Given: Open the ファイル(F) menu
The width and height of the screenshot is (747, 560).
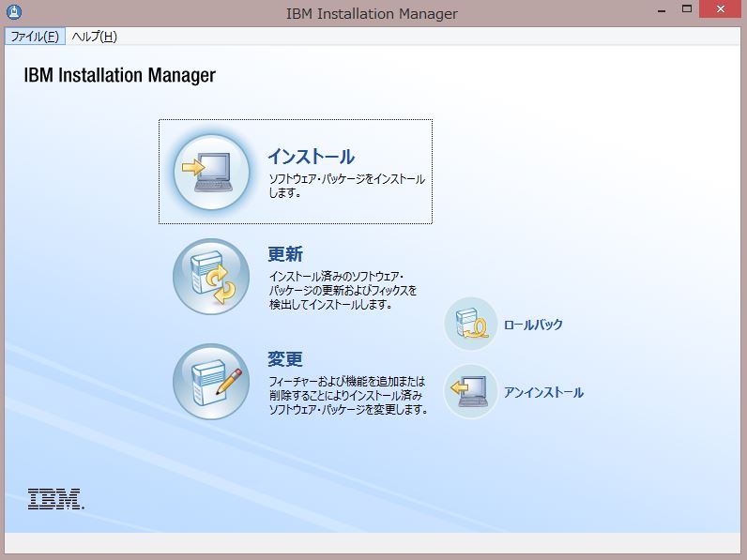Looking at the screenshot, I should click(35, 37).
